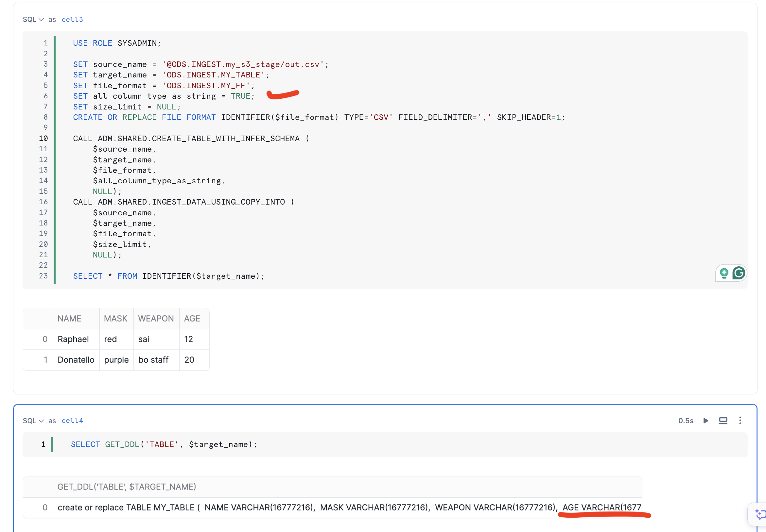
Task: Click line number 10 in cell3 gutter
Action: 44,138
